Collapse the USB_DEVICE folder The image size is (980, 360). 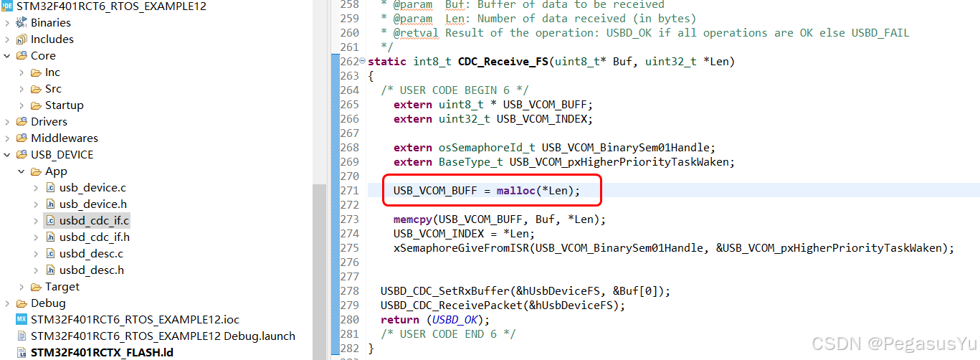(x=7, y=155)
